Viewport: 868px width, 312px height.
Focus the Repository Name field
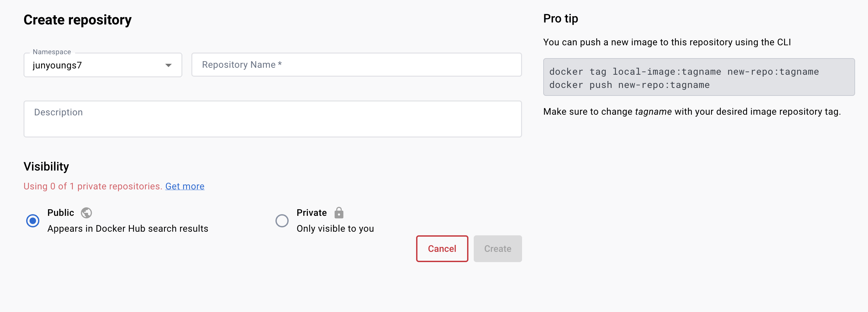point(357,65)
